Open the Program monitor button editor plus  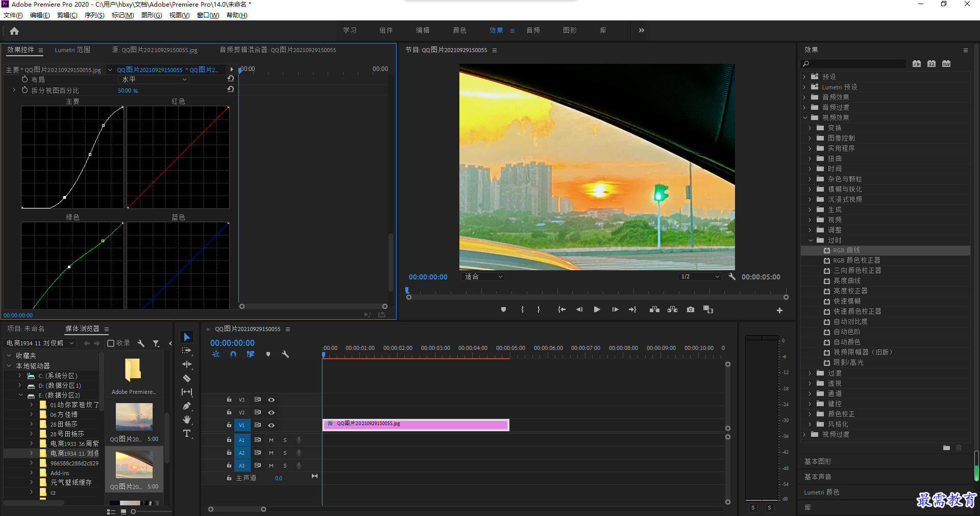(x=779, y=310)
